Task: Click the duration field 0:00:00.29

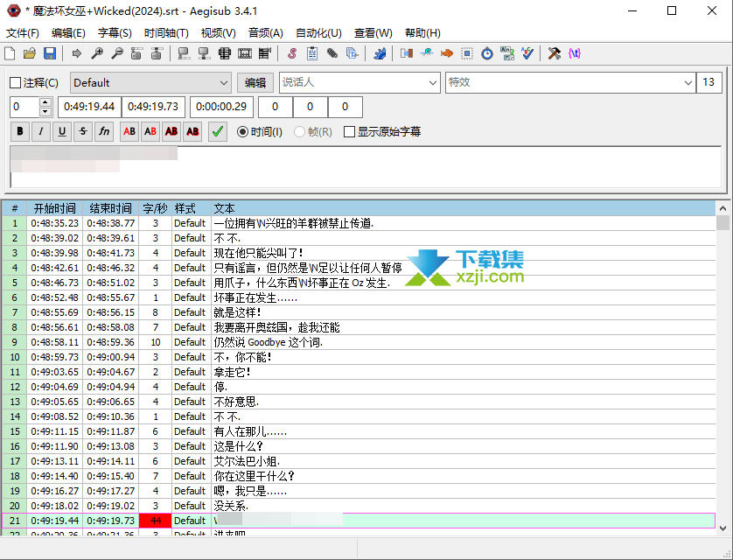Action: click(221, 107)
